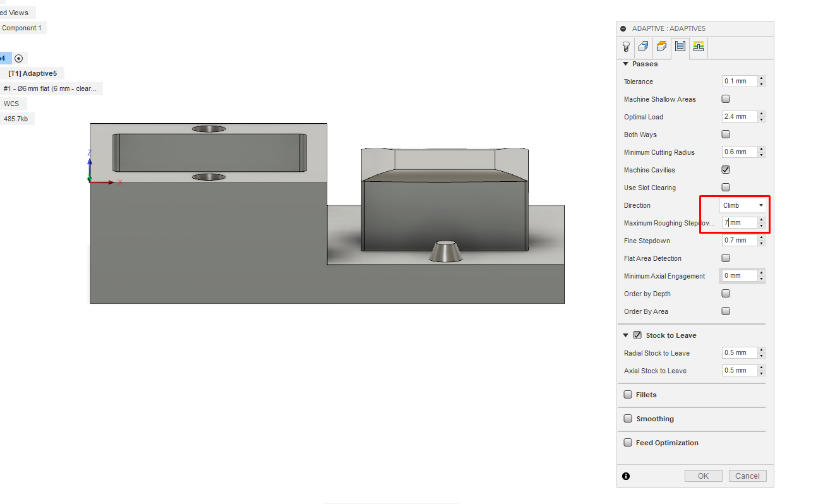Viewport: 835px width, 504px height.
Task: Enable Both Ways checkbox
Action: pyautogui.click(x=726, y=135)
